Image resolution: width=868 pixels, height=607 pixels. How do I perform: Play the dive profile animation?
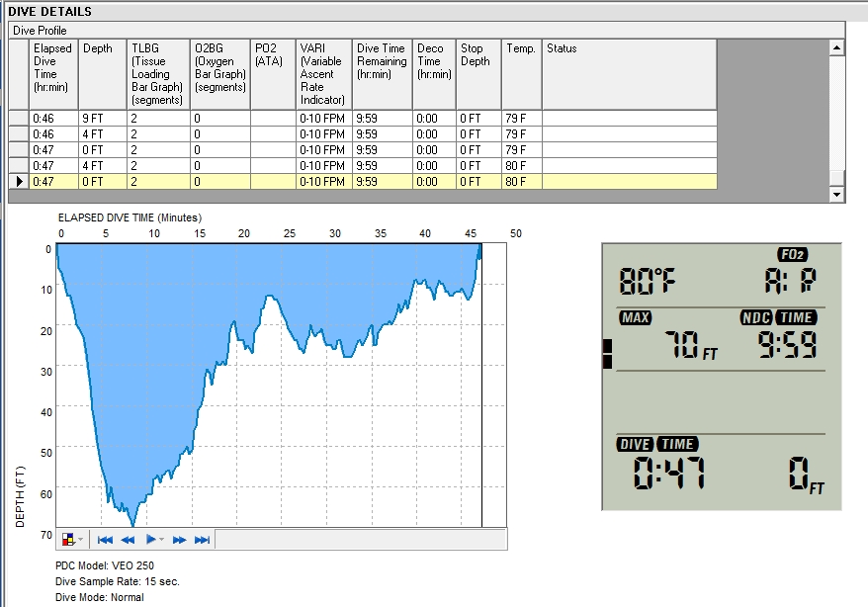coord(150,540)
